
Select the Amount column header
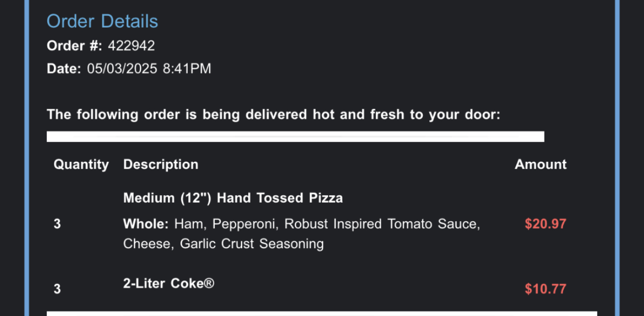click(541, 165)
